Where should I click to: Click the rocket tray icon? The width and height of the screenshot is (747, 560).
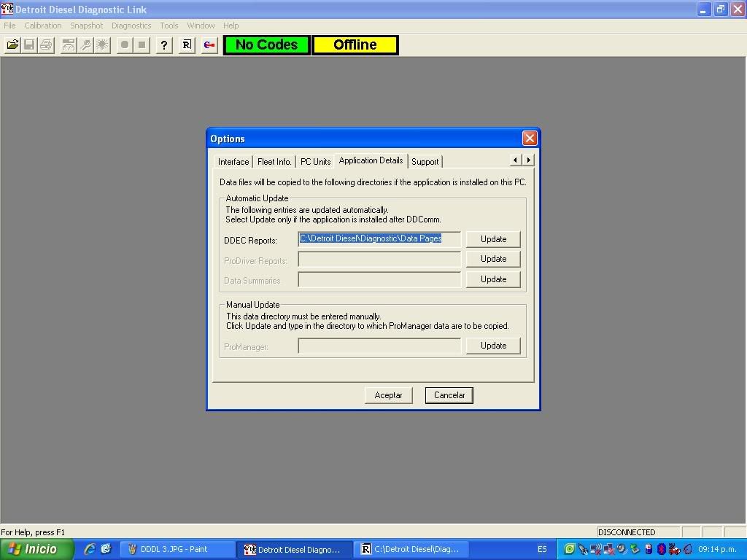coord(583,549)
